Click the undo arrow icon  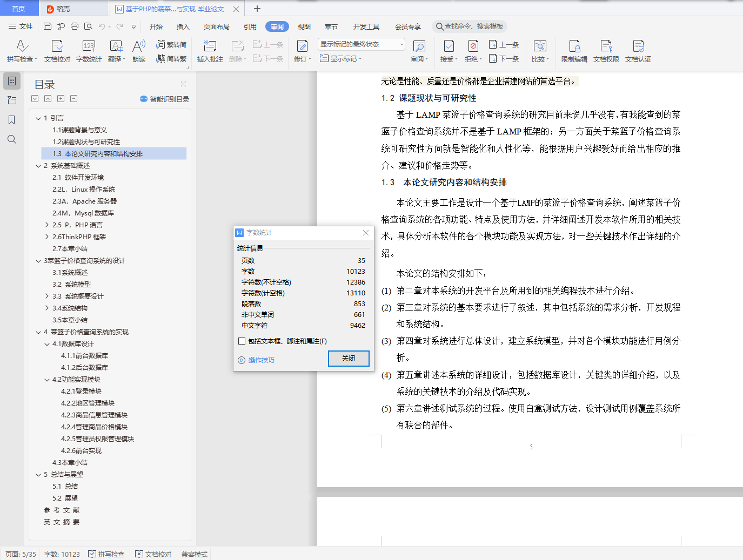102,26
